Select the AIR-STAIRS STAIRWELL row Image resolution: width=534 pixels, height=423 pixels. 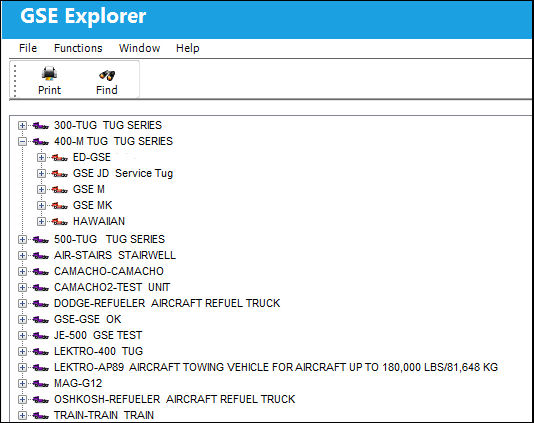point(115,255)
